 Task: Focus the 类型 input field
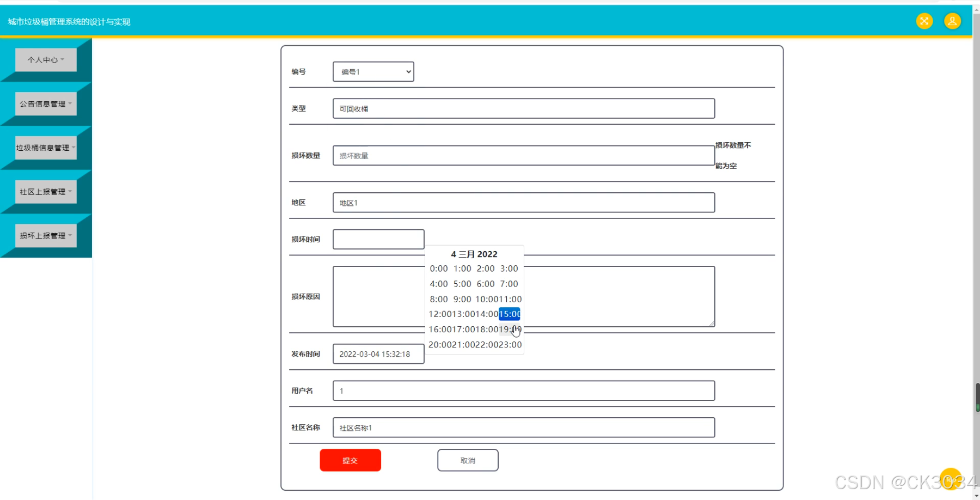(x=524, y=108)
